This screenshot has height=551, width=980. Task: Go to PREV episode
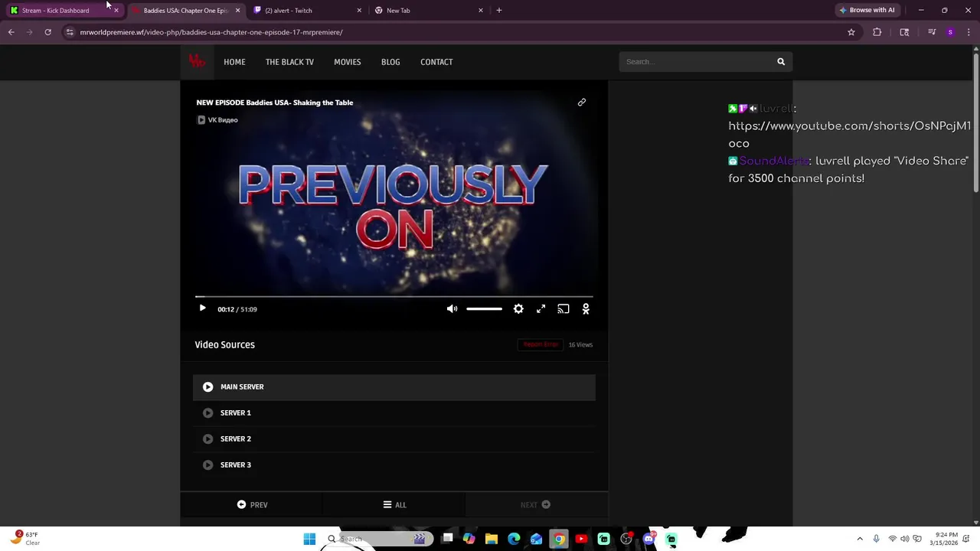[252, 504]
